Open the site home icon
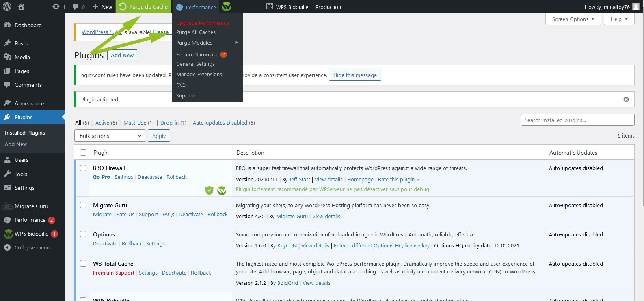The width and height of the screenshot is (644, 301). pyautogui.click(x=21, y=7)
